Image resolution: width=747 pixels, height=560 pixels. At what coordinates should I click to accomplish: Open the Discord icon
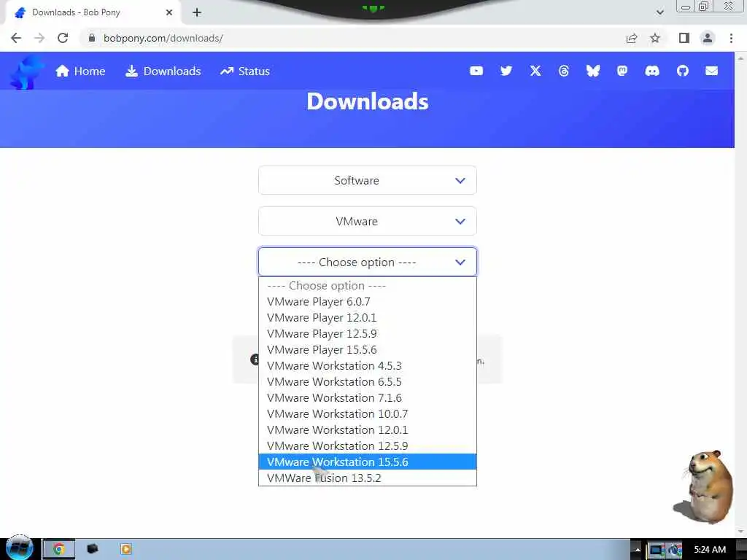coord(651,71)
